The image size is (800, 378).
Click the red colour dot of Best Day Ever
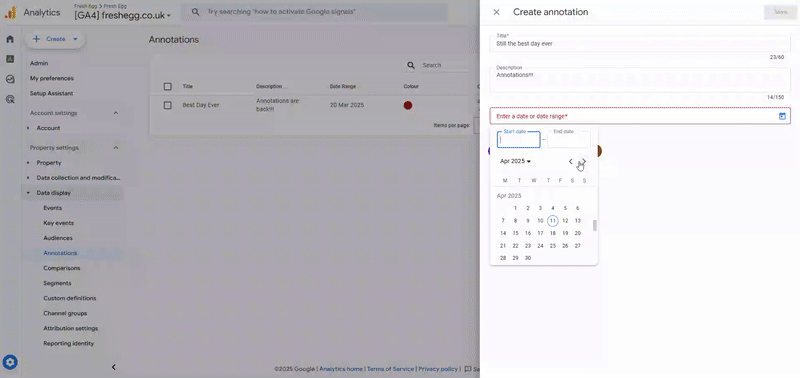coord(408,105)
